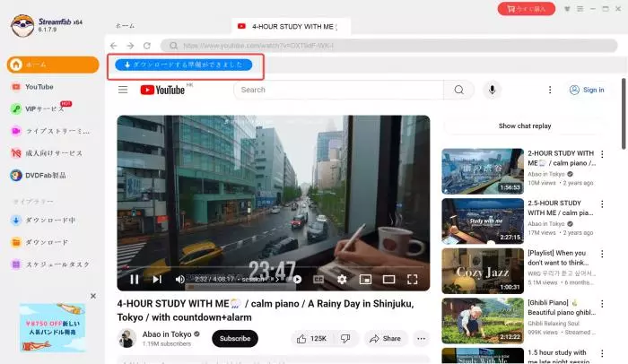
Task: Open options for 2-HOUR STUDY WITH ME
Action: [x=602, y=154]
